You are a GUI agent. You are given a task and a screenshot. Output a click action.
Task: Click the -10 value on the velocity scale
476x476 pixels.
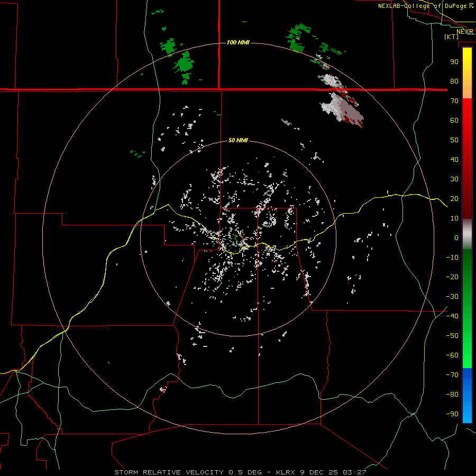452,258
